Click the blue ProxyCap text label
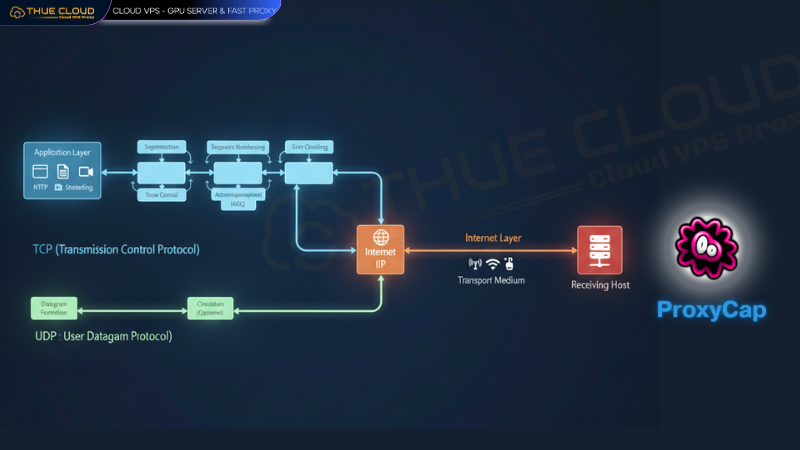The width and height of the screenshot is (800, 450). (711, 310)
